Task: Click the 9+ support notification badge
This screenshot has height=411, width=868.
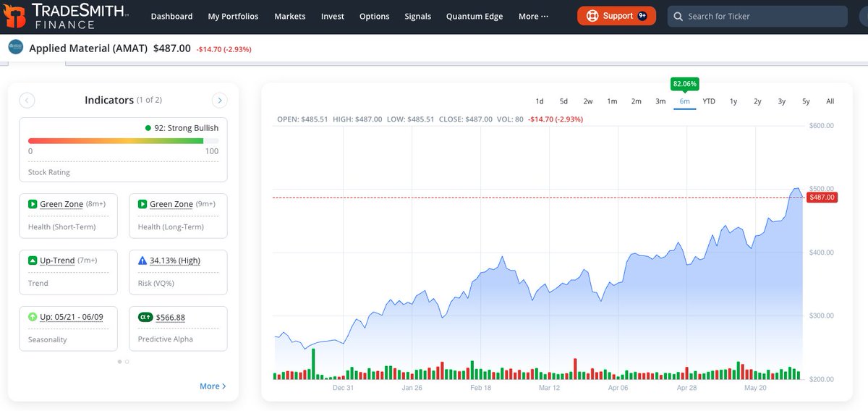Action: click(642, 16)
